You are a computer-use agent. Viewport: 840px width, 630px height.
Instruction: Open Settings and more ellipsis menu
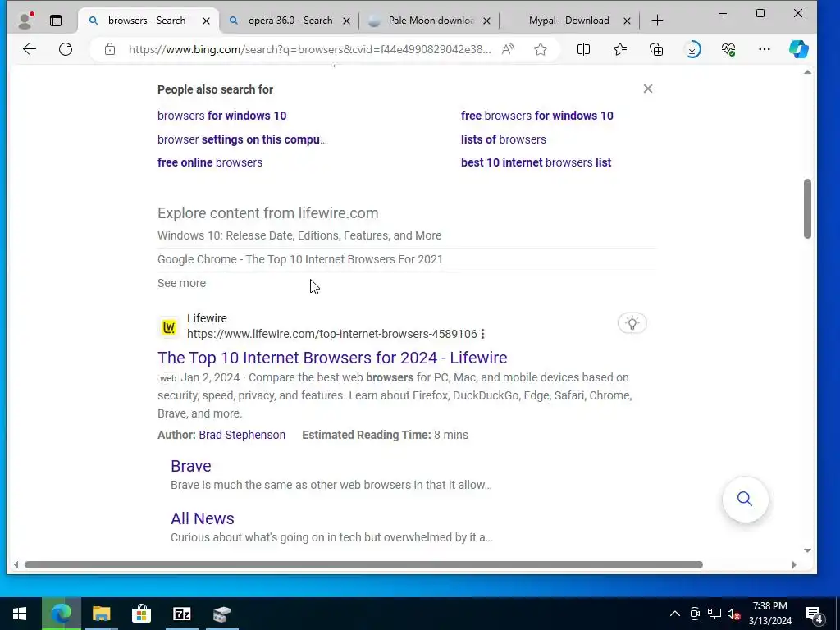(x=765, y=49)
